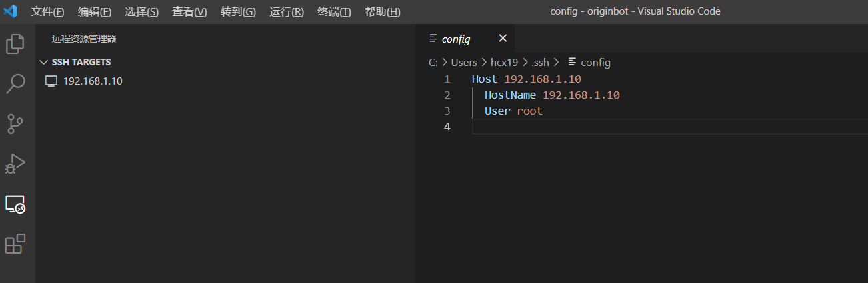
Task: Select the 192.168.1.10 SSH target
Action: [x=93, y=81]
